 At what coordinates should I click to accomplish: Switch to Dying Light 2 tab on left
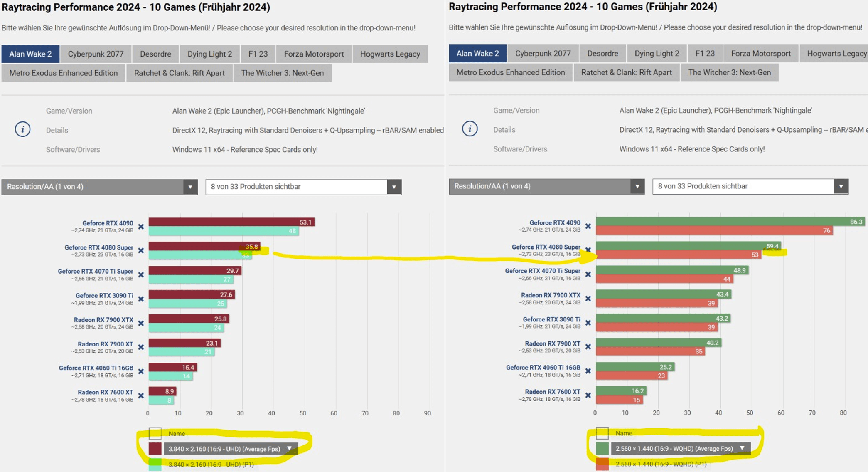210,54
